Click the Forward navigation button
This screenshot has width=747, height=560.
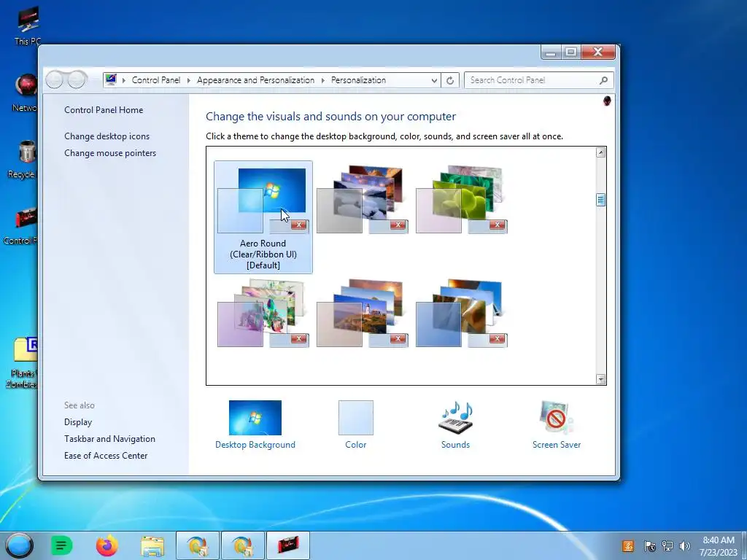tap(77, 79)
